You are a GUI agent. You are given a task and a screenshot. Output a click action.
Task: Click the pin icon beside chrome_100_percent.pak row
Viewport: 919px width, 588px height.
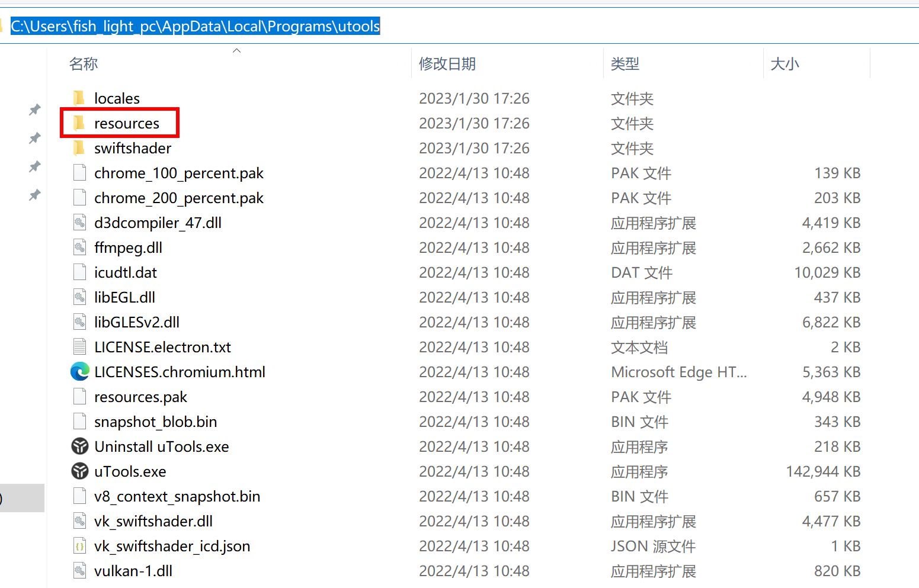coord(35,166)
